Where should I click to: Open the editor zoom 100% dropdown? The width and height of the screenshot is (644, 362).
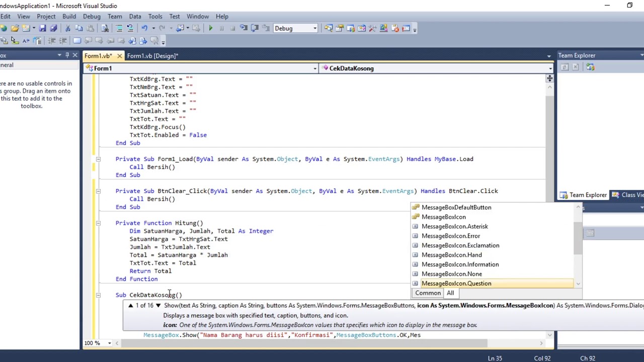click(x=110, y=343)
